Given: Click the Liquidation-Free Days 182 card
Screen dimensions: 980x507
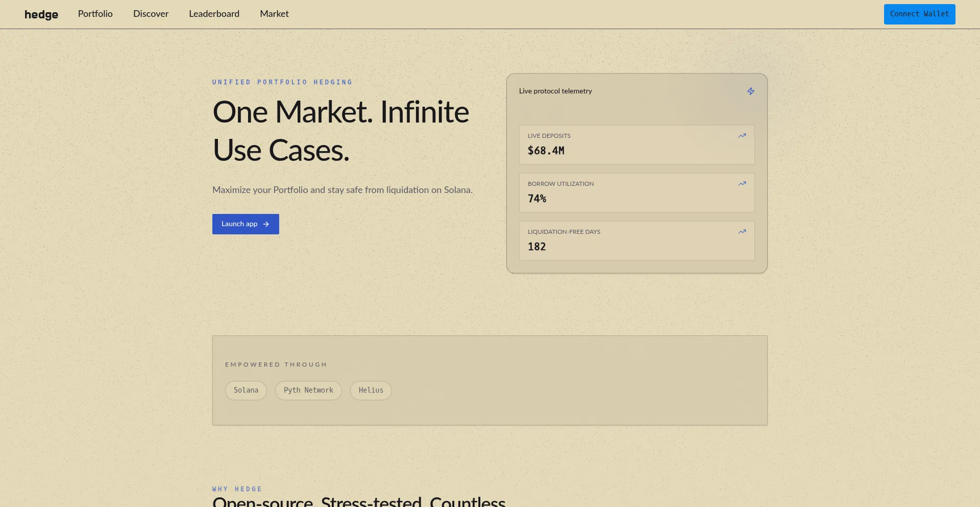Looking at the screenshot, I should point(636,242).
